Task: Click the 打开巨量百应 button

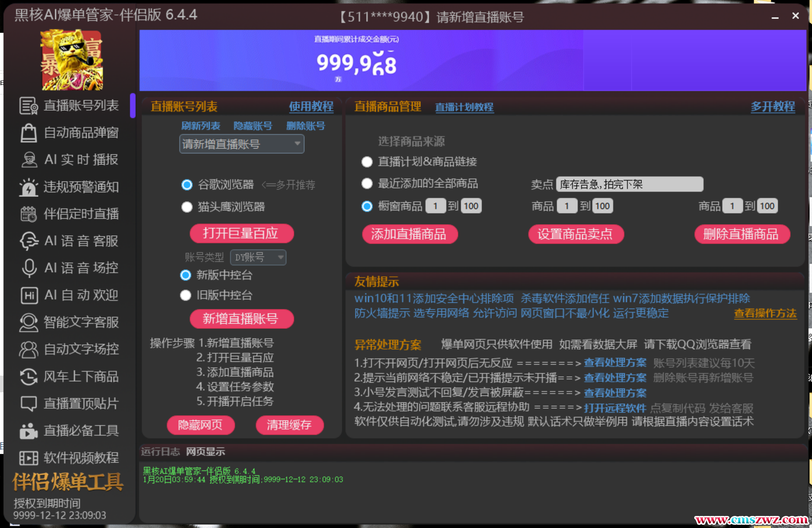Action: (241, 233)
